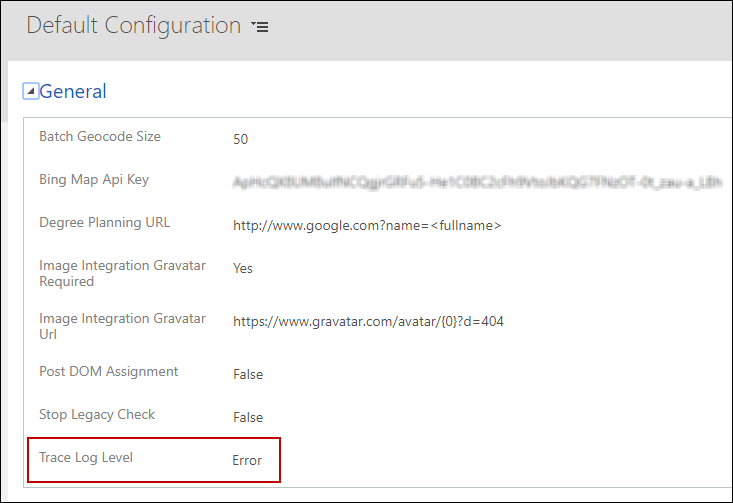Toggle the Image Integration Gravatar Required Yes value
Image resolution: width=733 pixels, height=503 pixels.
pos(243,268)
